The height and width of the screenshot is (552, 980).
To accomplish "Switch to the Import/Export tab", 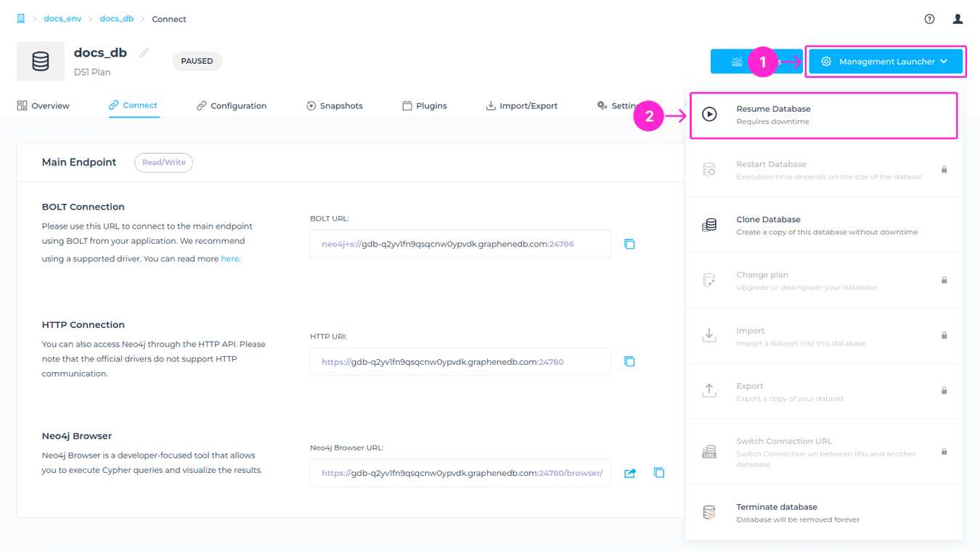I will 522,106.
